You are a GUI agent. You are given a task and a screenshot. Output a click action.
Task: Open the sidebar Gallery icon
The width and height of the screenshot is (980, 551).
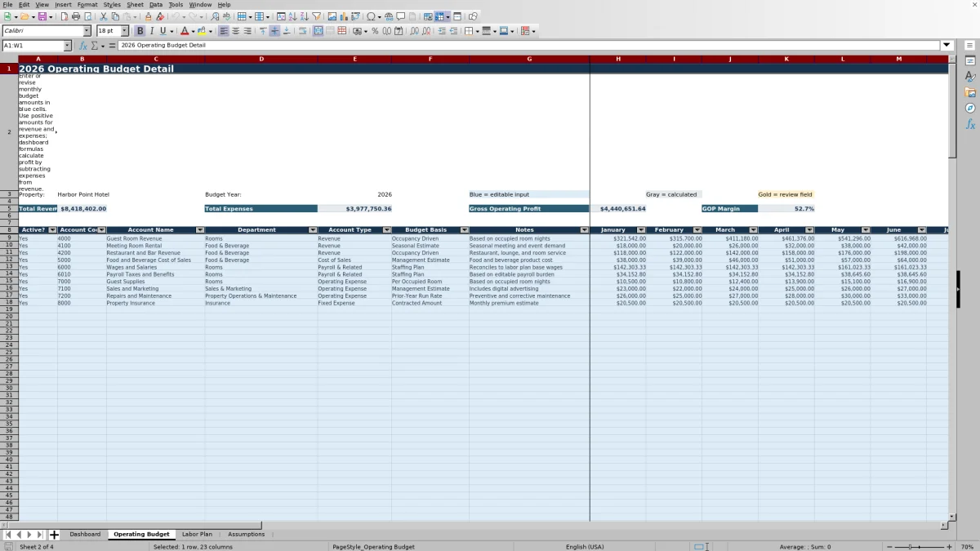tap(970, 92)
